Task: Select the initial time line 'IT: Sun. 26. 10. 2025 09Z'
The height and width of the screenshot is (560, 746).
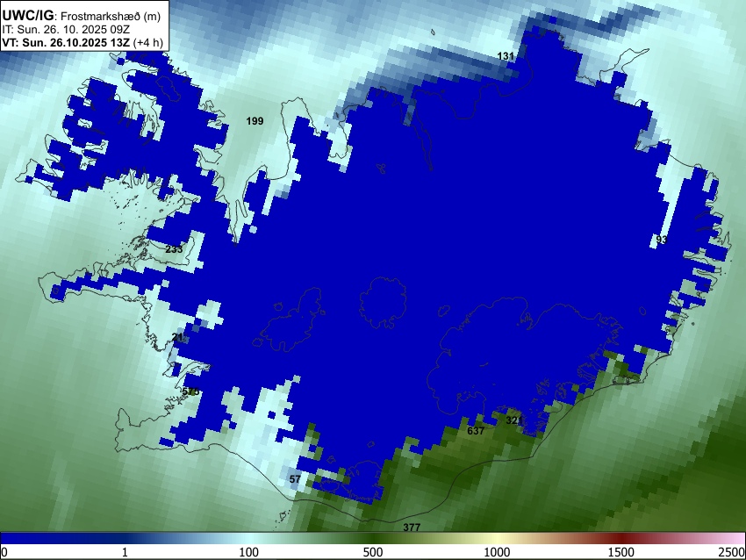Action: click(x=66, y=30)
